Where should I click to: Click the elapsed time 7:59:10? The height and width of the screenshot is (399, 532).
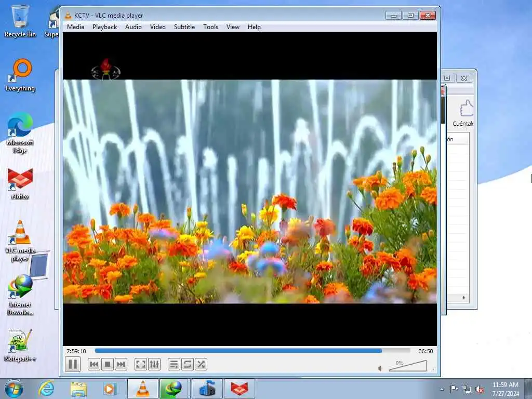pos(76,351)
